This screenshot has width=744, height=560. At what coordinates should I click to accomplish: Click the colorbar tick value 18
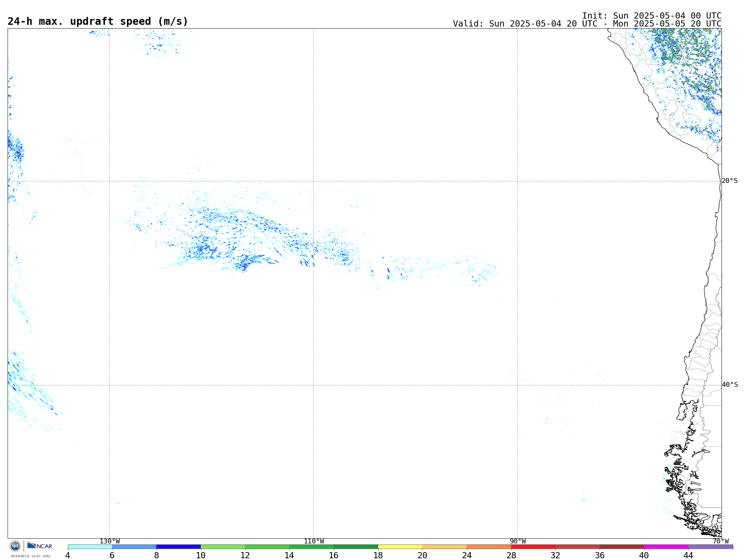point(378,556)
